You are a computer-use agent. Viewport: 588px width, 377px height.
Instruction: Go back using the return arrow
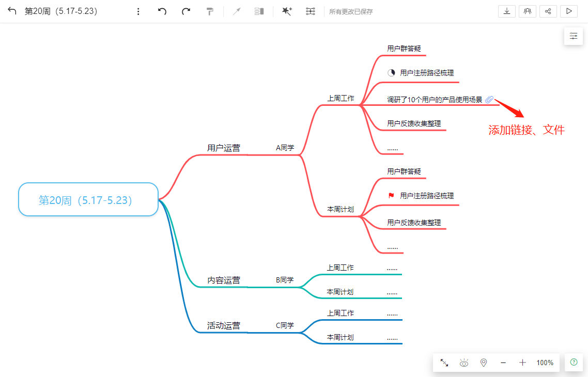tap(12, 11)
